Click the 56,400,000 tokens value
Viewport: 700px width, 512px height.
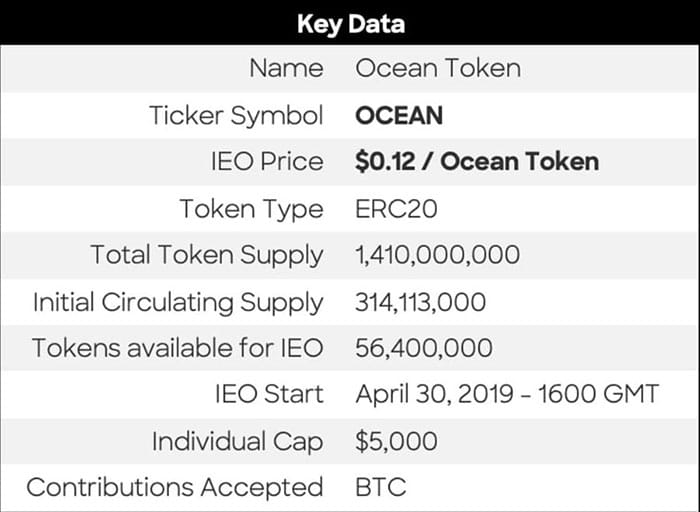pos(424,348)
